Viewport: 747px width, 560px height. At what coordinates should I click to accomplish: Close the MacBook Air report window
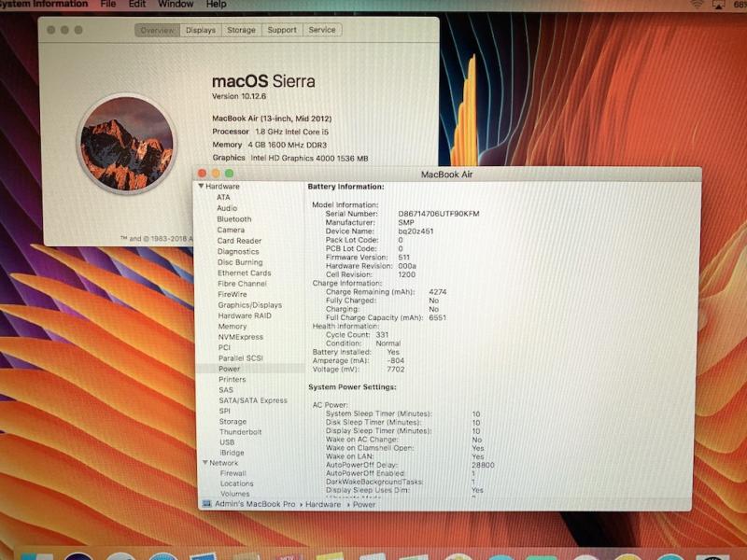tap(202, 174)
